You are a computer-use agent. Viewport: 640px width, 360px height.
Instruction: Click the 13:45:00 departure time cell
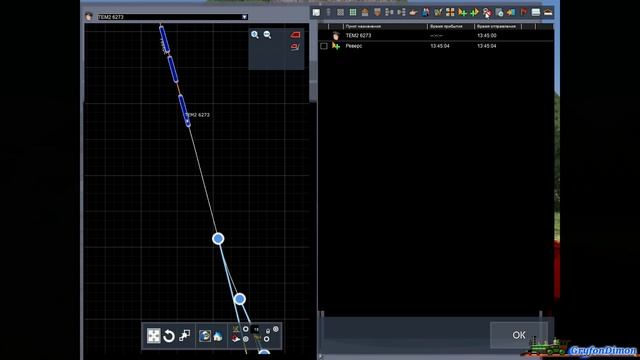[x=487, y=36]
